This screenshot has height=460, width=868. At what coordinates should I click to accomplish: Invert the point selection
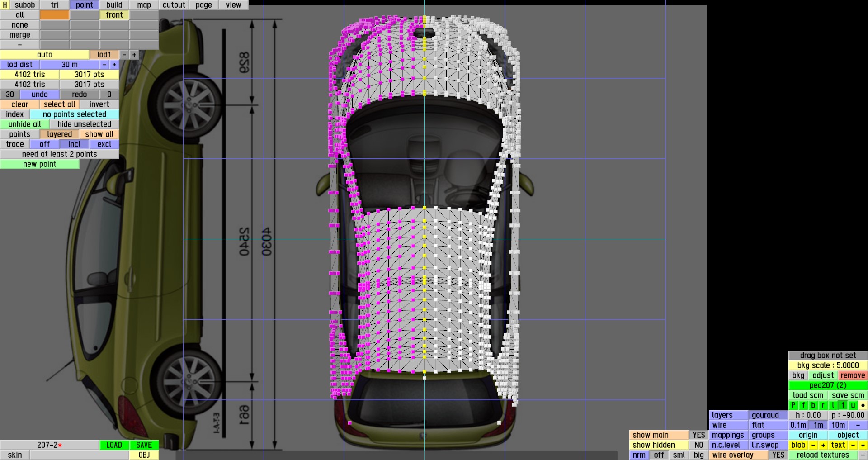coord(99,104)
